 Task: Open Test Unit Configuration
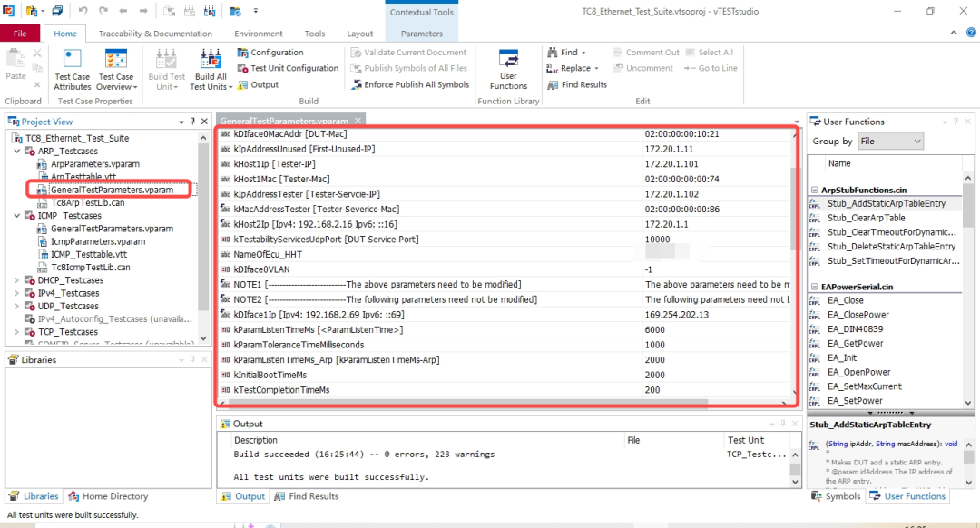pos(288,68)
